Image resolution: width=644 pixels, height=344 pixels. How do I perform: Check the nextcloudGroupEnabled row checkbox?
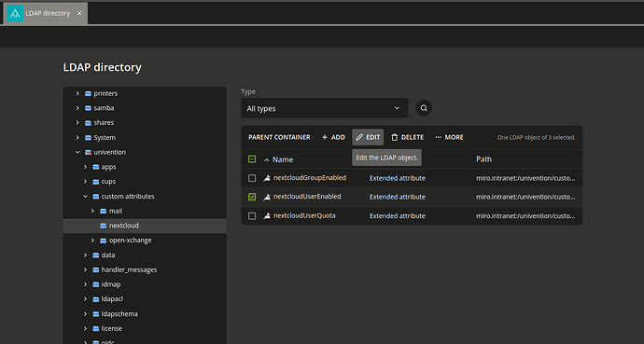tap(252, 178)
